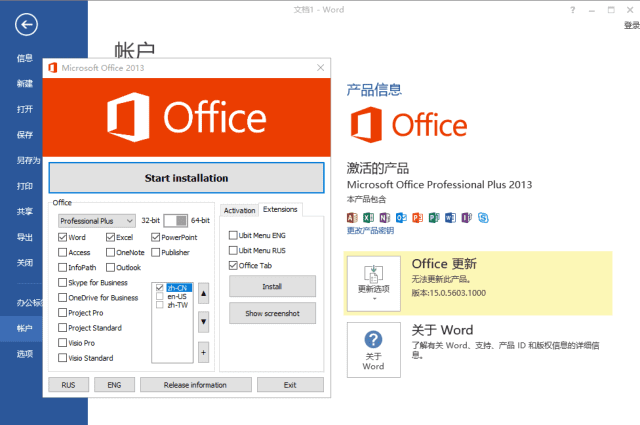Viewport: 640px width, 425px height.
Task: Enable the Publisher checkbox
Action: 155,252
